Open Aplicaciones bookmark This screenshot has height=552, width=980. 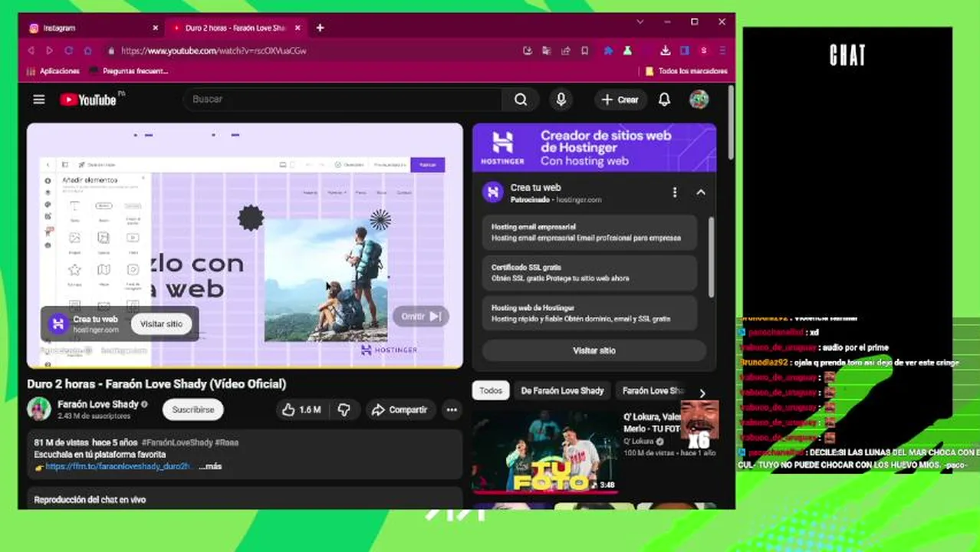(x=54, y=71)
